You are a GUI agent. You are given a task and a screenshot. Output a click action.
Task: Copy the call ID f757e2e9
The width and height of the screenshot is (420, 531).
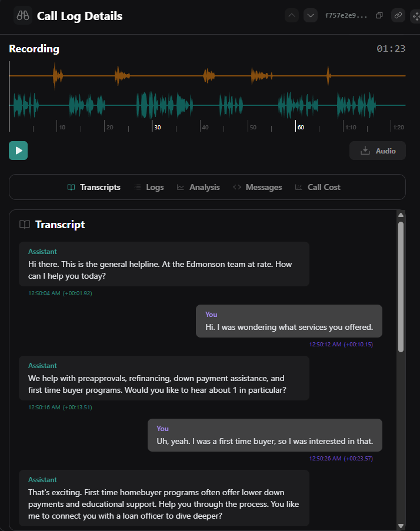[379, 15]
